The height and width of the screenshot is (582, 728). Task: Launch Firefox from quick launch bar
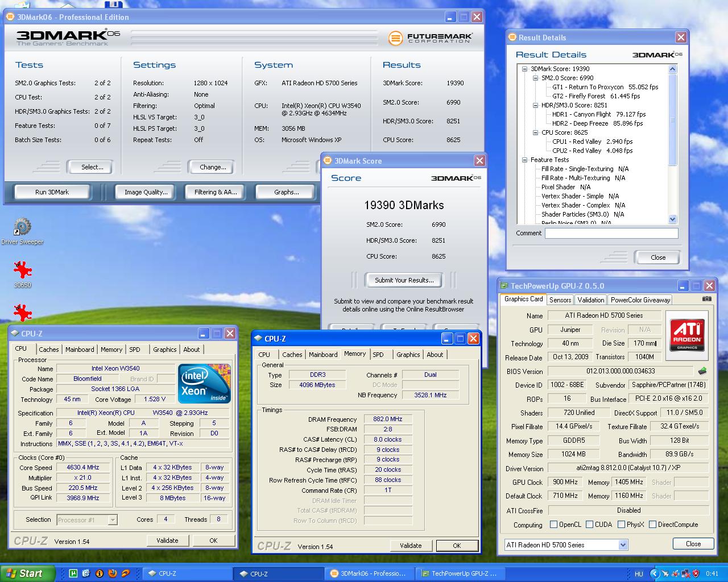pos(112,573)
